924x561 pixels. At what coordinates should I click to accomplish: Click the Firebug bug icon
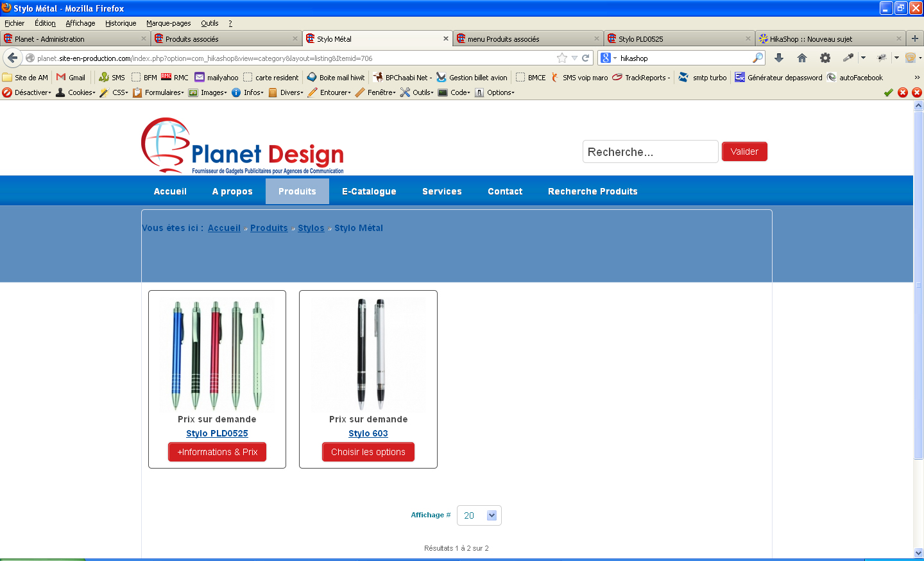pyautogui.click(x=882, y=58)
